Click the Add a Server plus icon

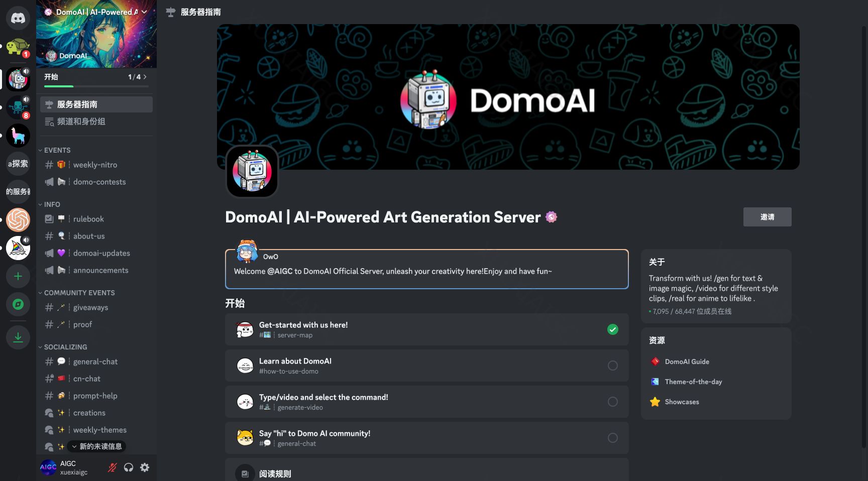(x=18, y=276)
